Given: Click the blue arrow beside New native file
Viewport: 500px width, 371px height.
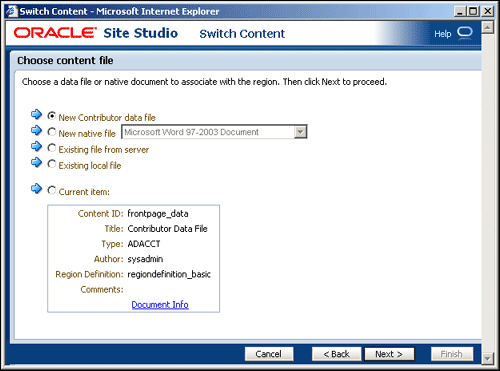Looking at the screenshot, I should [x=36, y=130].
